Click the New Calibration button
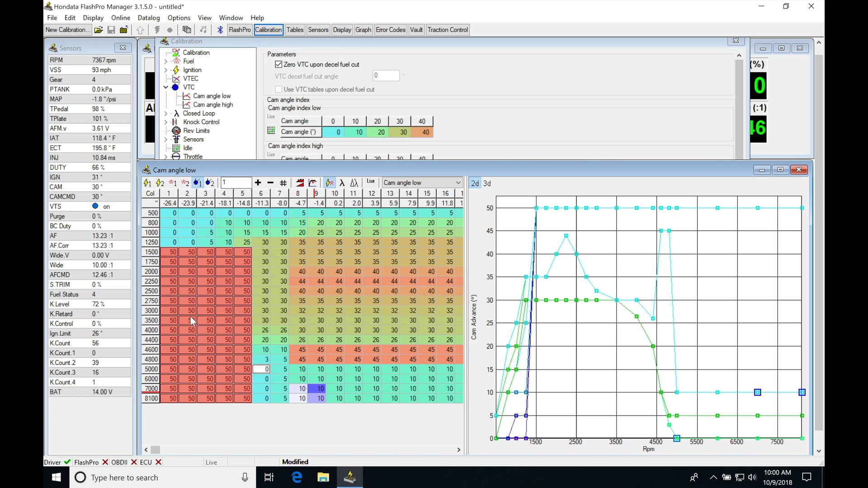Viewport: 868px width, 488px height. 67,29
